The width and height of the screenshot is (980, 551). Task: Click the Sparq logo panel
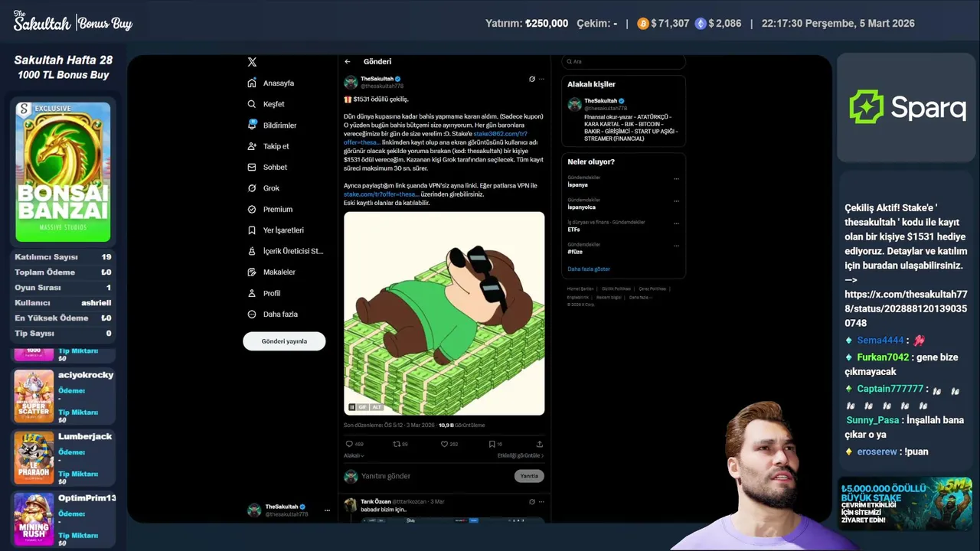(x=906, y=107)
